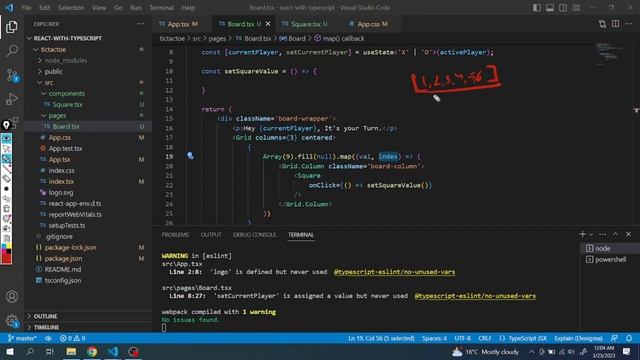This screenshot has height=360, width=640.
Task: Select the powershell terminal instance
Action: 610,260
